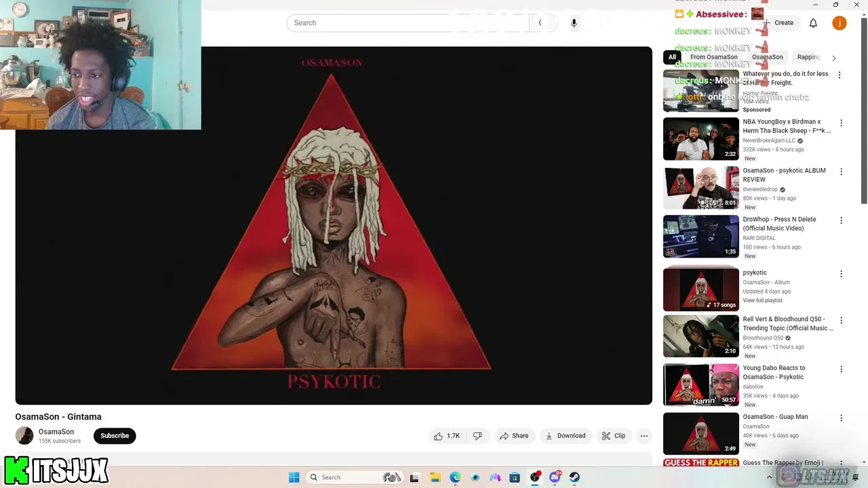
Task: Open View full playlist for psykotic
Action: click(x=762, y=300)
